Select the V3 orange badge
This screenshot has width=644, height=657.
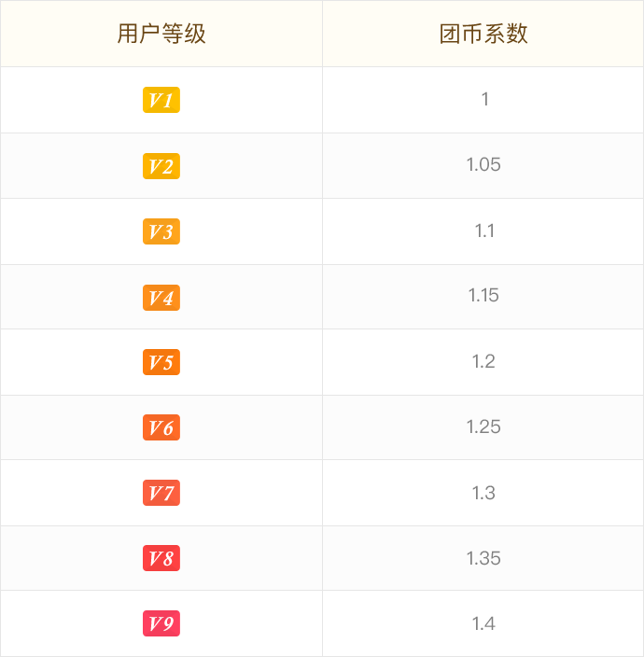click(161, 231)
